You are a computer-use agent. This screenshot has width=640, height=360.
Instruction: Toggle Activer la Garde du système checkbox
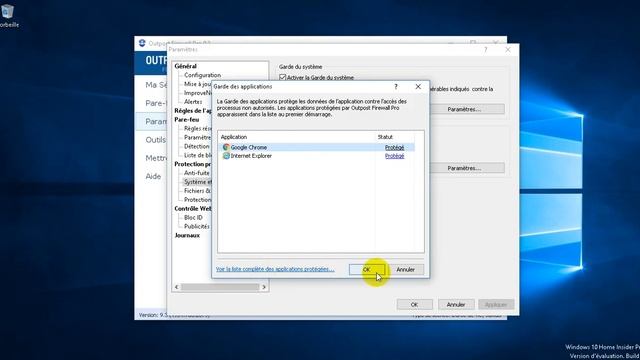point(282,77)
